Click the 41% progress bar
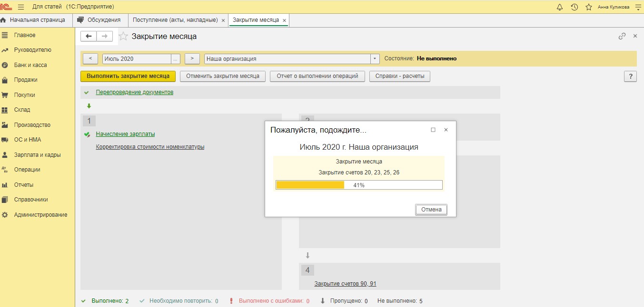 [x=359, y=185]
